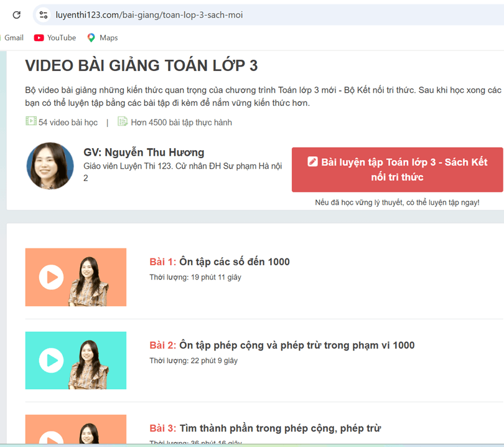Viewport: 504px width, 447px height.
Task: Click the teacher description Giáo viên Luyện Thi 123
Action: (x=182, y=172)
